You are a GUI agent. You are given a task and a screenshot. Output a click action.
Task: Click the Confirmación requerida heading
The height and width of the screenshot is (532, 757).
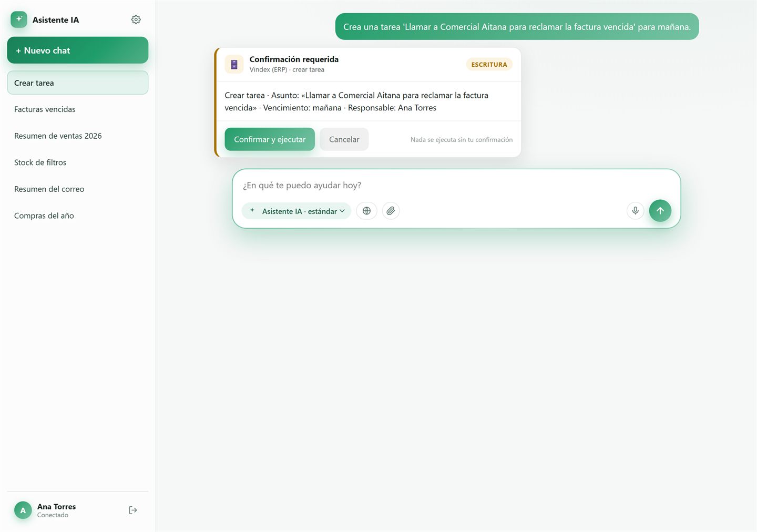click(x=294, y=59)
